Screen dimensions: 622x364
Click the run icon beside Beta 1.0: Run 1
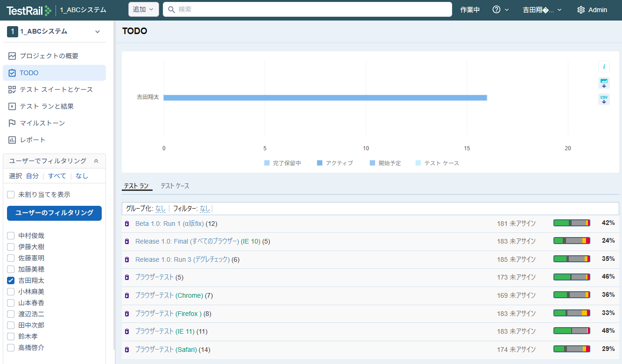[126, 224]
